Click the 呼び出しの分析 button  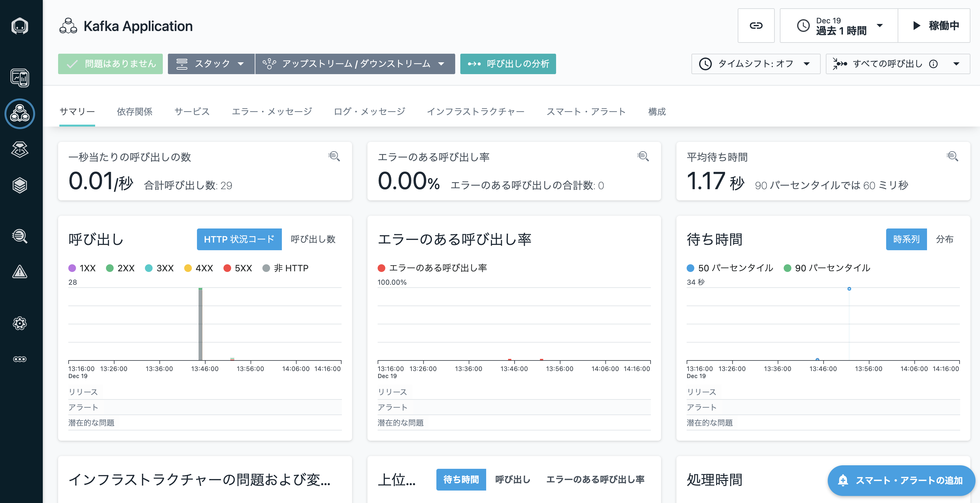click(508, 64)
